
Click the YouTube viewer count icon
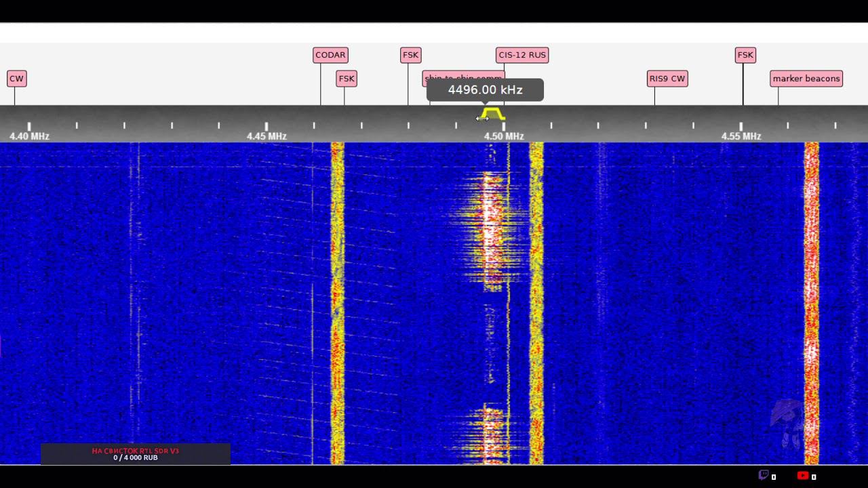pos(803,476)
